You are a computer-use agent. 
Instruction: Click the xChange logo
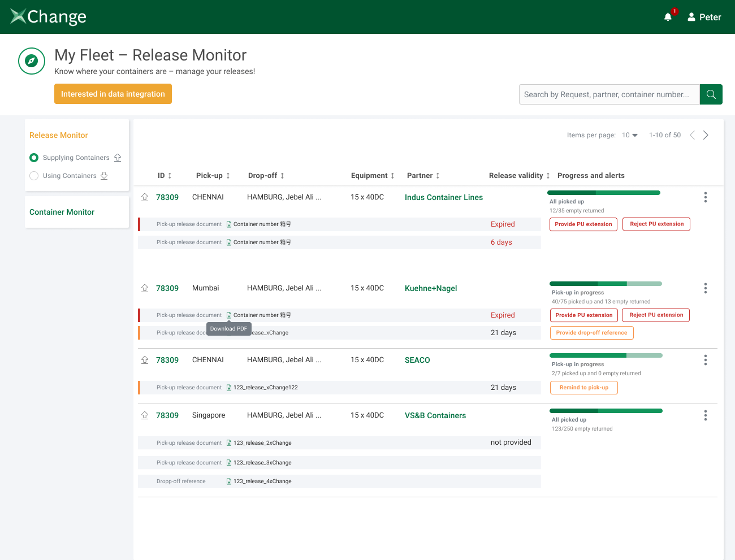coord(49,17)
